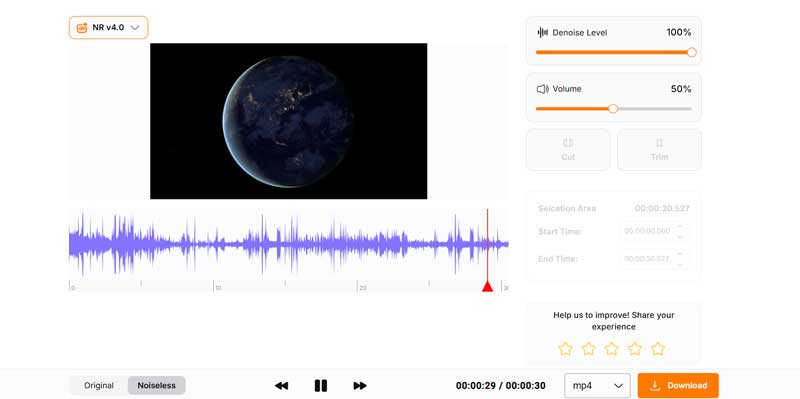This screenshot has width=800, height=399.
Task: Click the Download button
Action: [678, 386]
